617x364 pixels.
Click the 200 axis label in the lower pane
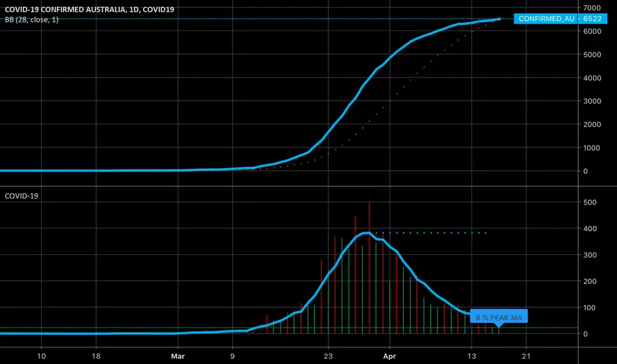590,281
